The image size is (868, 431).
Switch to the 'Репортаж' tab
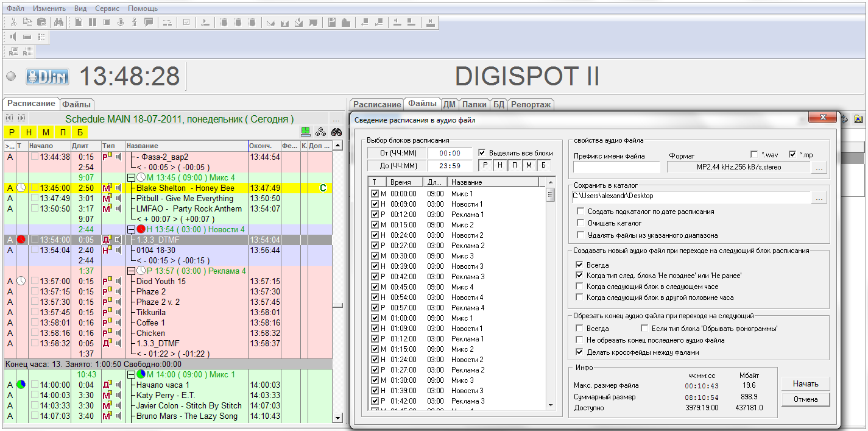click(x=531, y=104)
